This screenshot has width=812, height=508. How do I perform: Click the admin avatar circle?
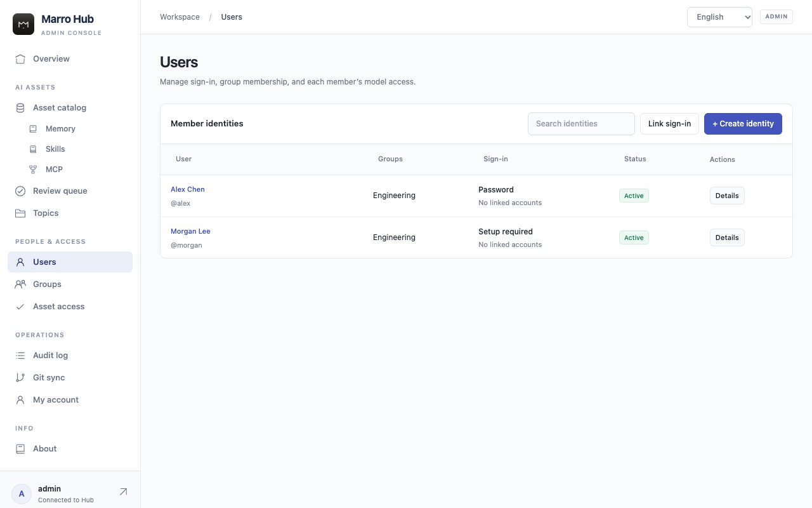(22, 494)
